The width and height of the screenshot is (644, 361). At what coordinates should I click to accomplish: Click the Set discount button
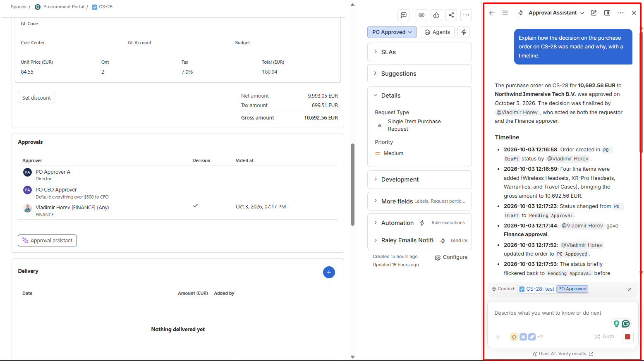click(x=36, y=98)
